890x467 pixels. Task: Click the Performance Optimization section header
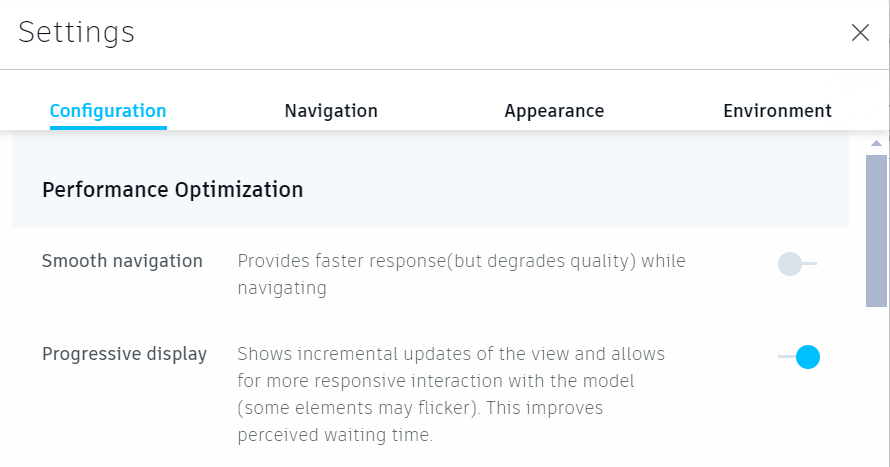(173, 189)
